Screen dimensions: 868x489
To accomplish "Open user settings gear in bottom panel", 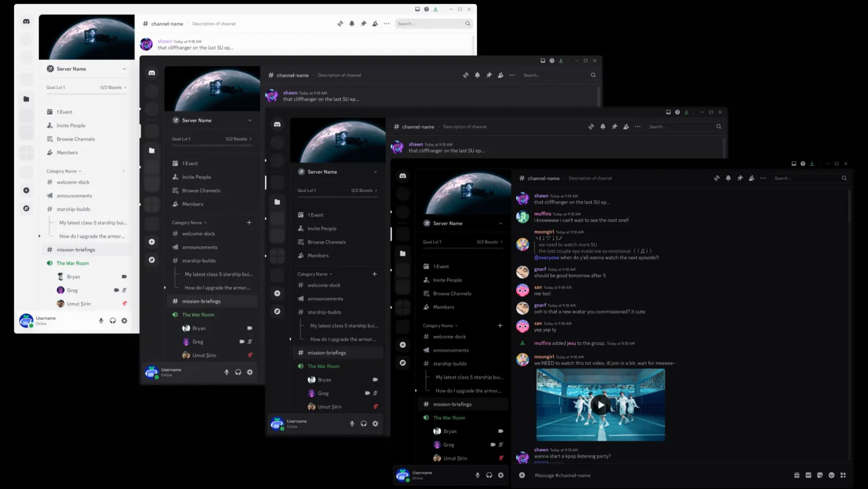I will coord(501,475).
